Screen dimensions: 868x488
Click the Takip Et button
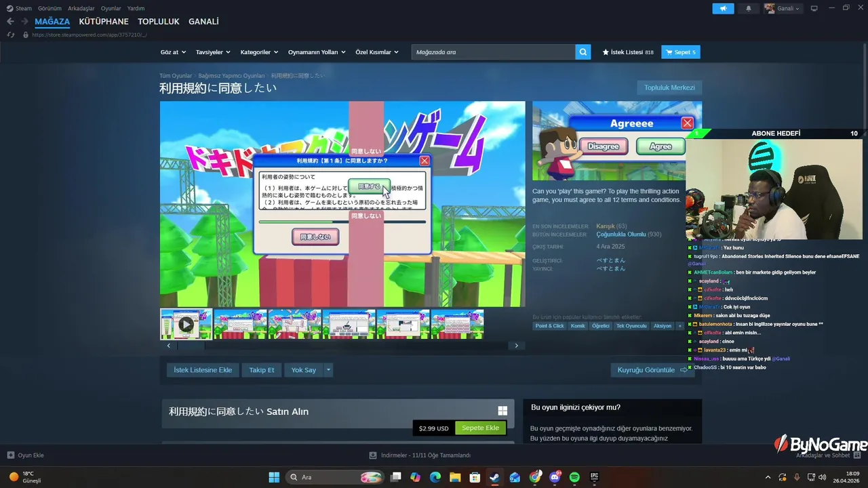(x=262, y=370)
